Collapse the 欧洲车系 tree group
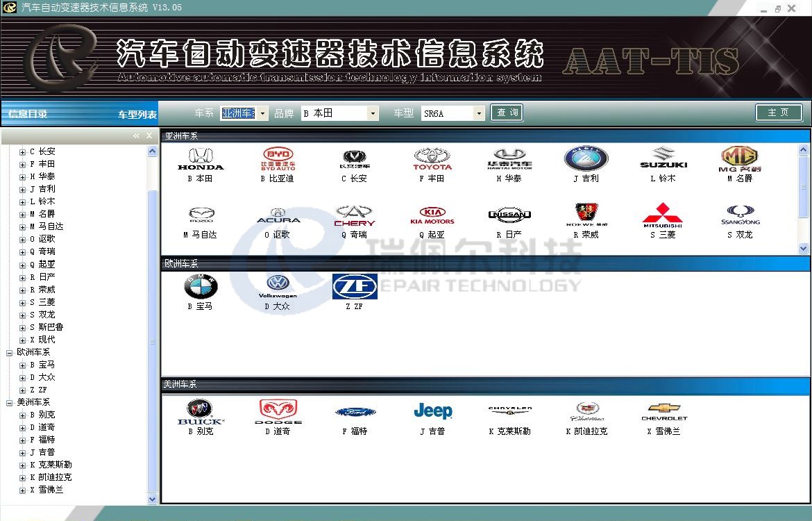 pos(10,352)
